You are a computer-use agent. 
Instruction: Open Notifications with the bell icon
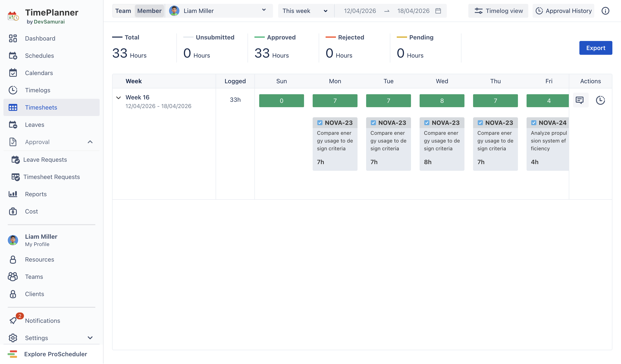tap(13, 320)
